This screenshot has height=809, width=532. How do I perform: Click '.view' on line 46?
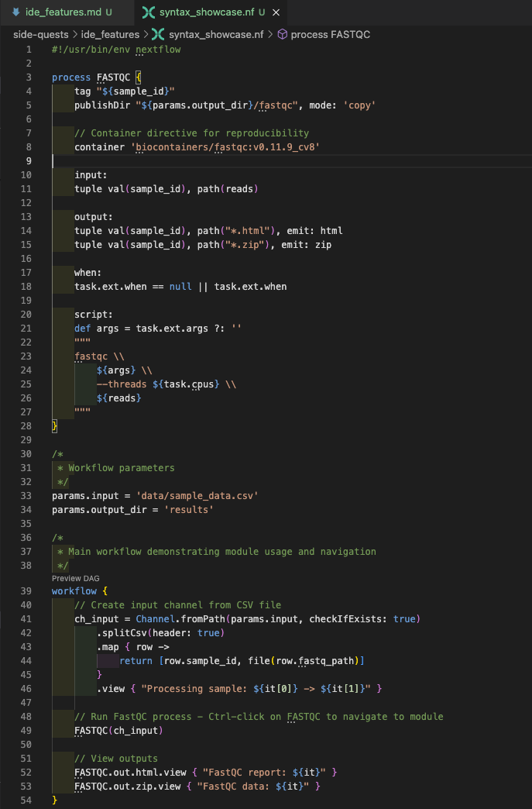(x=110, y=689)
